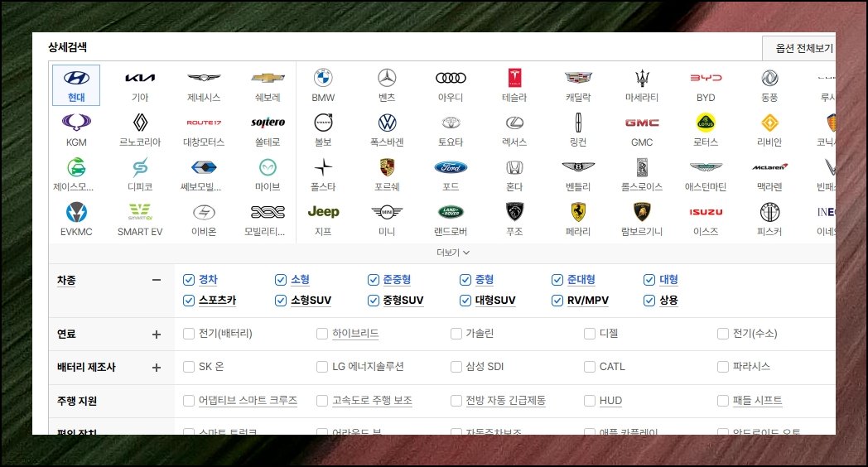Expand more brands with 더보기
Viewport: 868px width, 467px height.
453,253
